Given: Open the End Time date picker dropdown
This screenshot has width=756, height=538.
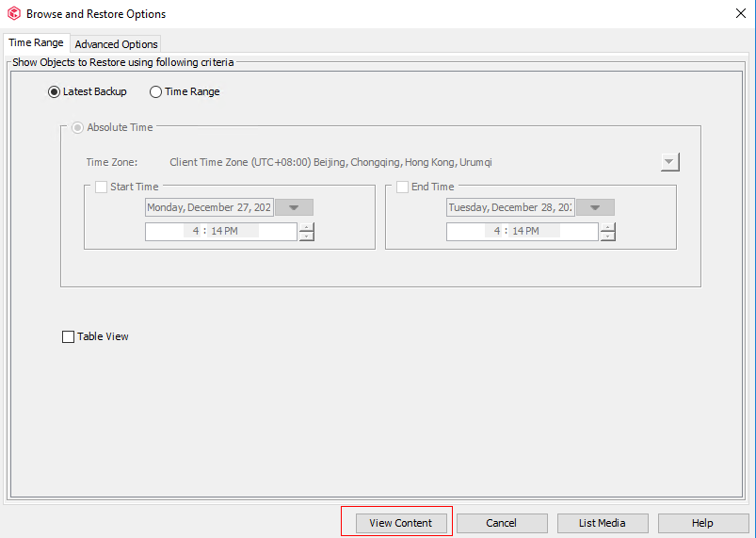Looking at the screenshot, I should tap(595, 208).
